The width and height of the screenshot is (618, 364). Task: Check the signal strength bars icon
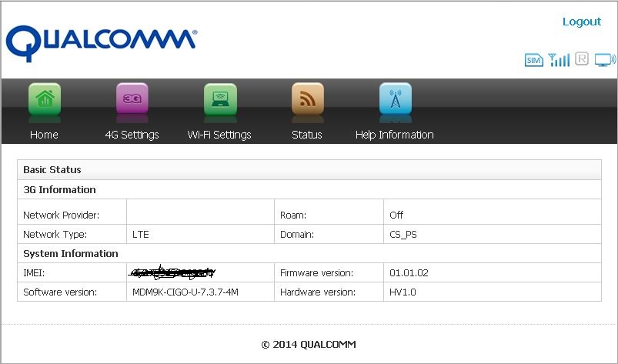(559, 60)
